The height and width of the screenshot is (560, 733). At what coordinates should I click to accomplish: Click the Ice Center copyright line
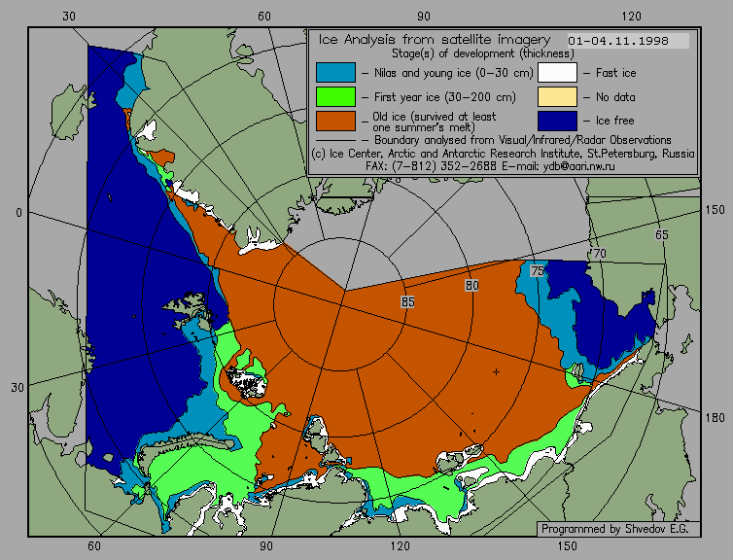pyautogui.click(x=503, y=154)
